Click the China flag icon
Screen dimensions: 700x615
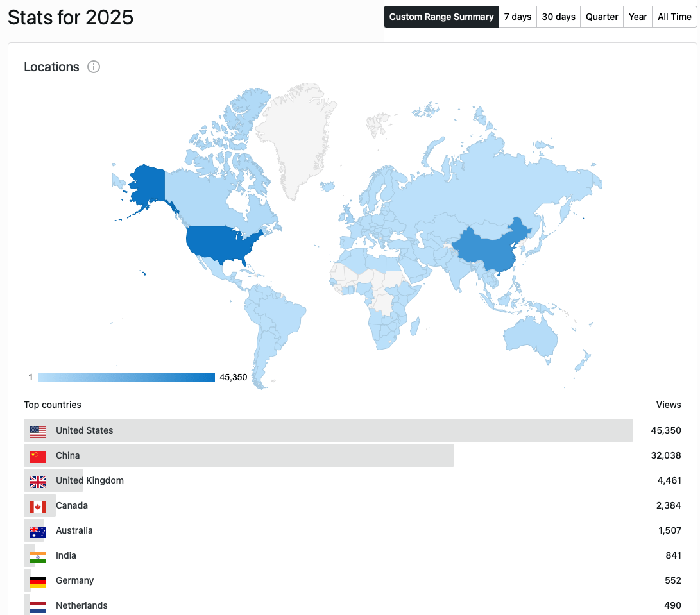coord(38,457)
